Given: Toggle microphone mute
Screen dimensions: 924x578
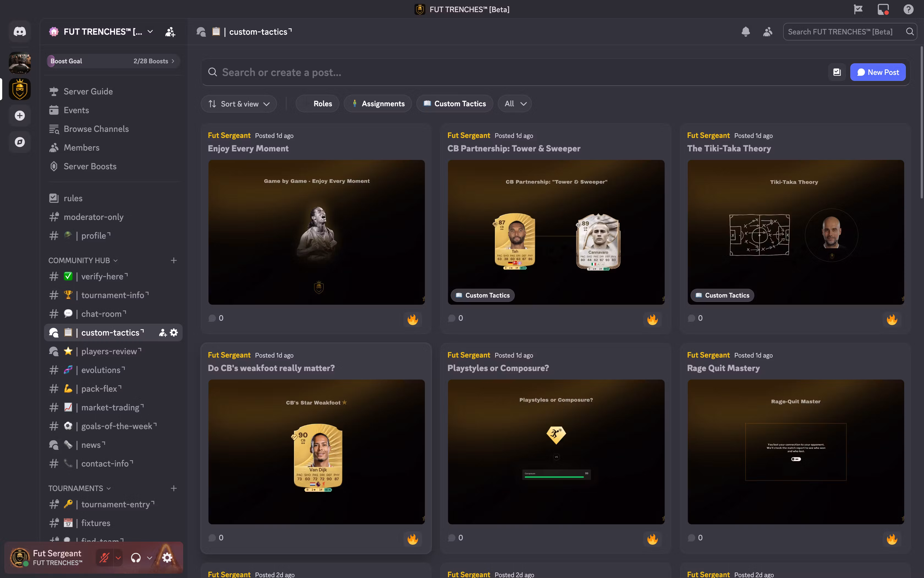Looking at the screenshot, I should coord(104,558).
